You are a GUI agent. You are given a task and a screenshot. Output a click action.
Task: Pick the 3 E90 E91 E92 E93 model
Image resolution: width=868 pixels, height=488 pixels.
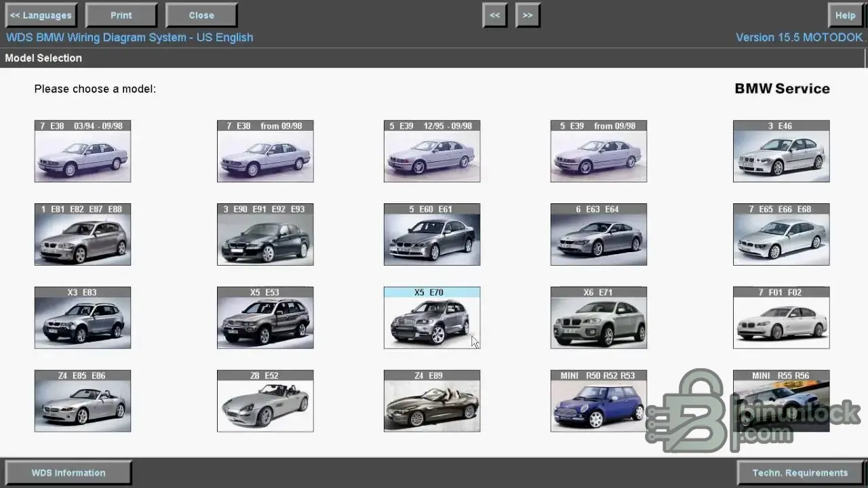click(x=265, y=235)
